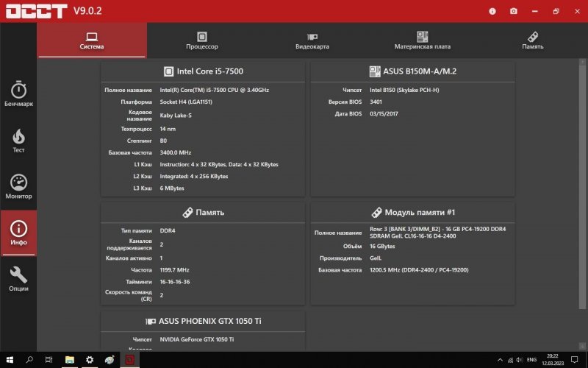
Task: Open the Видеокарта tab
Action: (312, 40)
